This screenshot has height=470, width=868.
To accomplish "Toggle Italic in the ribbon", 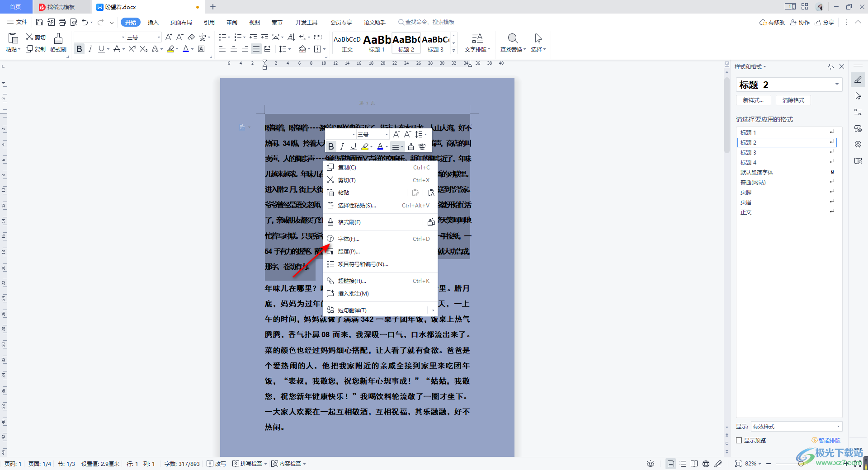I will (x=90, y=49).
